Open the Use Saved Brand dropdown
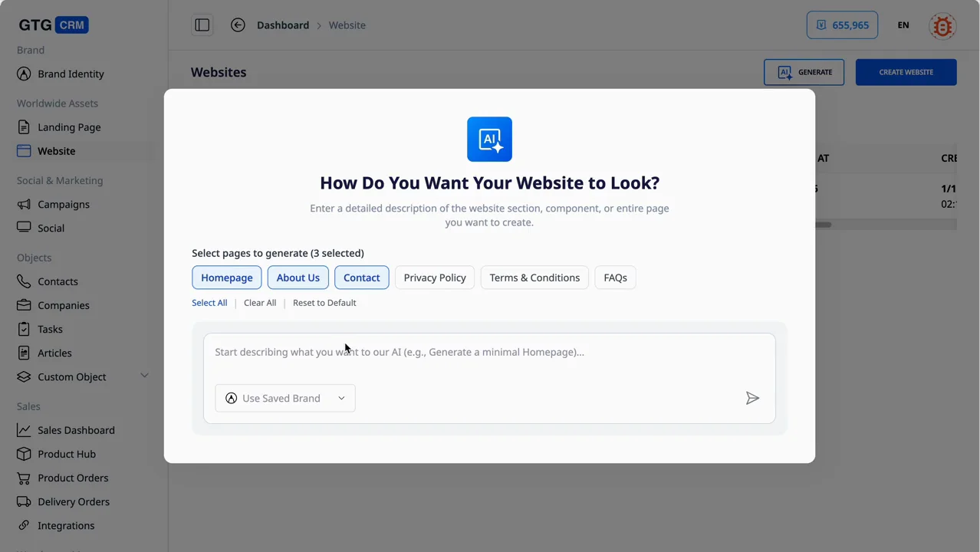The width and height of the screenshot is (980, 552). [284, 398]
